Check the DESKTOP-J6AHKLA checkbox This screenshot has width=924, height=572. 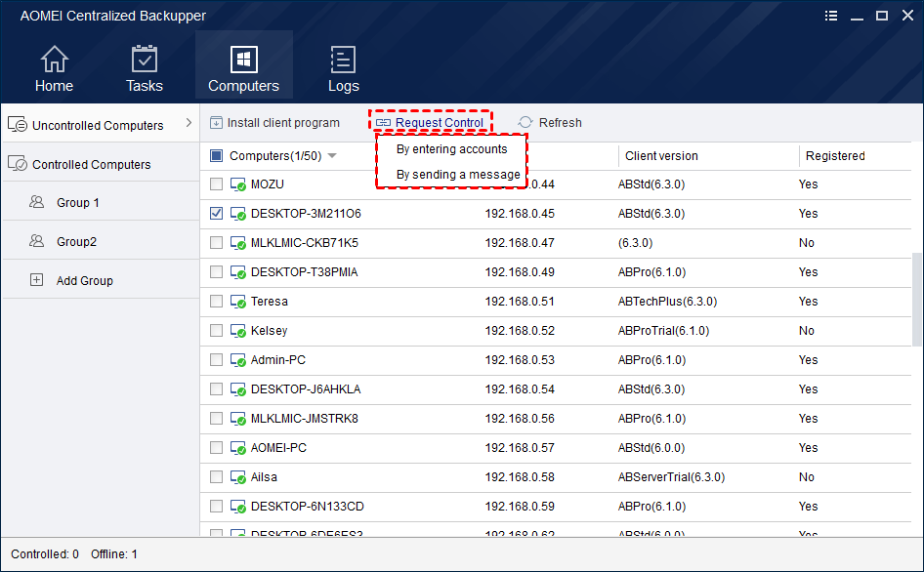point(216,388)
